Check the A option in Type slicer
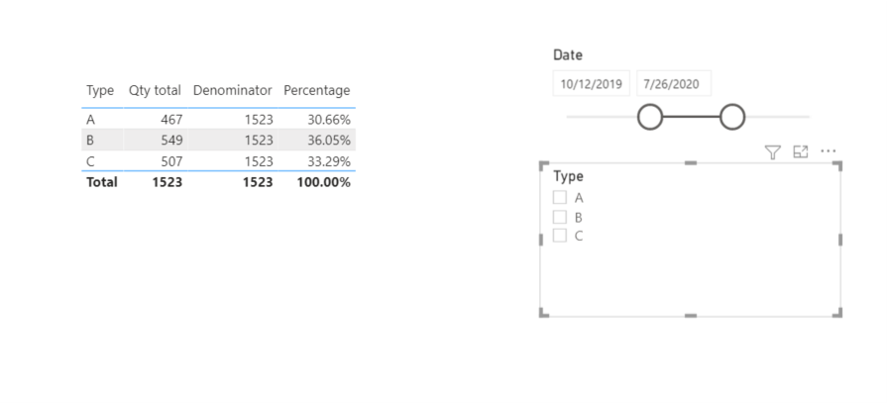Screen dimensions: 887x403 (559, 198)
